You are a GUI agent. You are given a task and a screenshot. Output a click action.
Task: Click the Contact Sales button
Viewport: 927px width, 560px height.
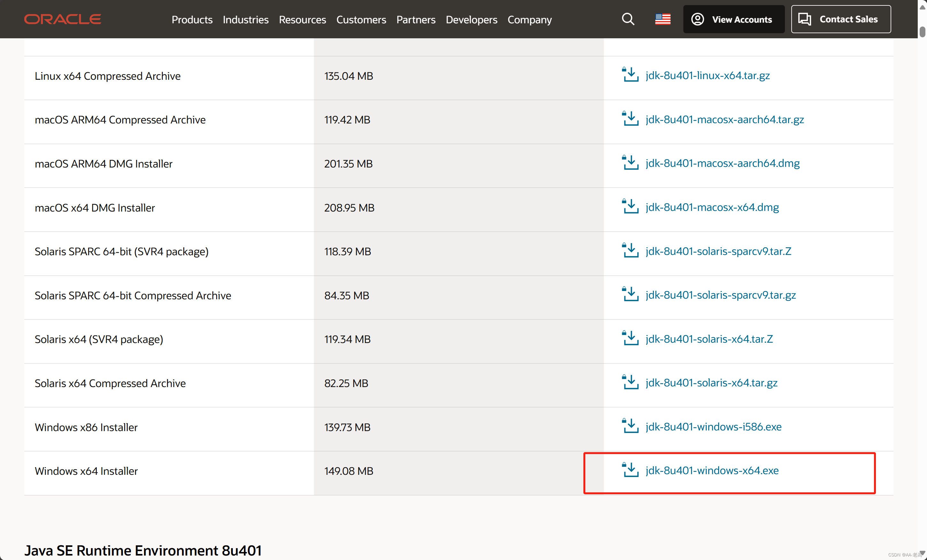click(x=841, y=19)
